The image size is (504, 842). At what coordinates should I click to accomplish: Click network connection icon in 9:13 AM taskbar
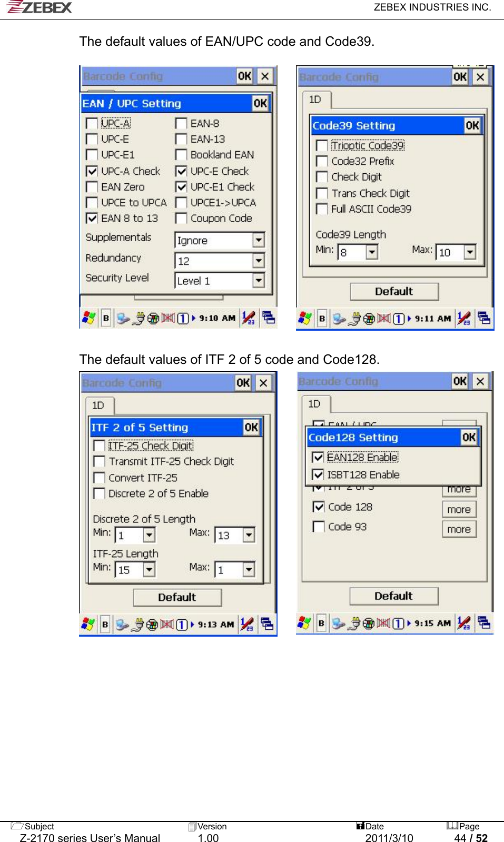coord(122,625)
